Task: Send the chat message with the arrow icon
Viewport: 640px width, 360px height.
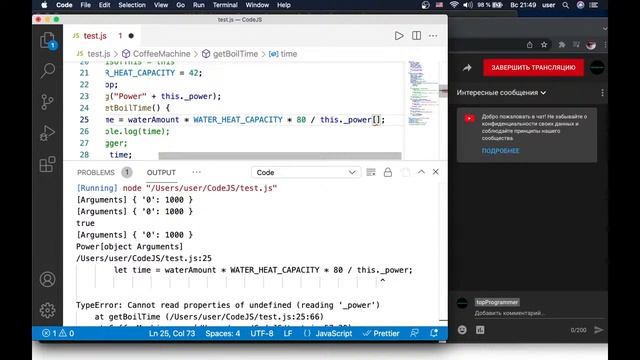Action: [x=598, y=330]
